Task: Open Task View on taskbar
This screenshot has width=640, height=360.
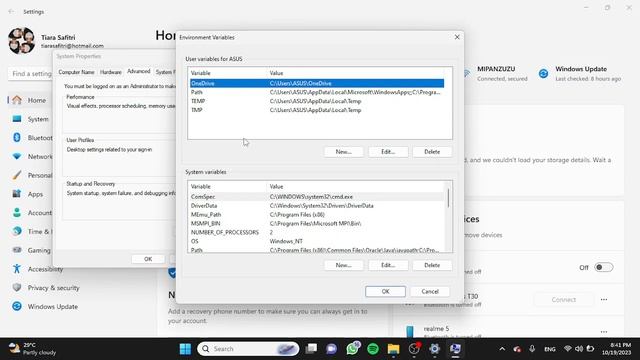Action: [311, 349]
